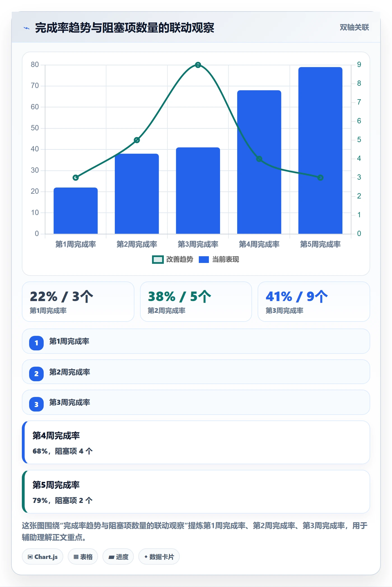Click the 当前表现 legend label
Viewport: 392px width, 587px height.
tap(225, 260)
